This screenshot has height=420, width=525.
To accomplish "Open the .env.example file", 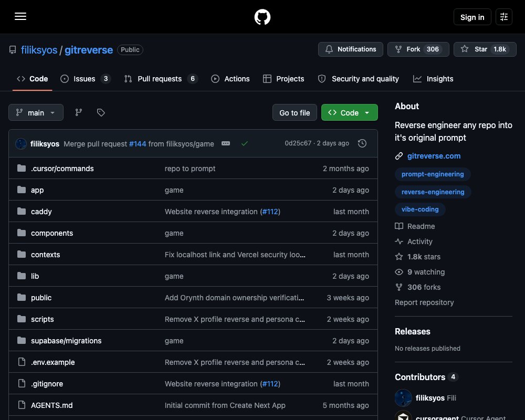I will point(53,362).
